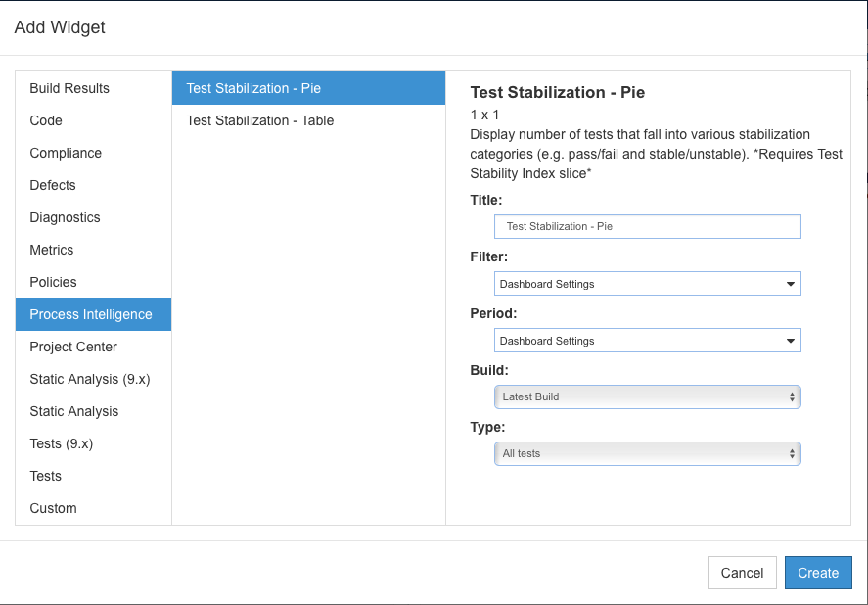Open the Filter dropdown
The width and height of the screenshot is (868, 605).
(647, 284)
